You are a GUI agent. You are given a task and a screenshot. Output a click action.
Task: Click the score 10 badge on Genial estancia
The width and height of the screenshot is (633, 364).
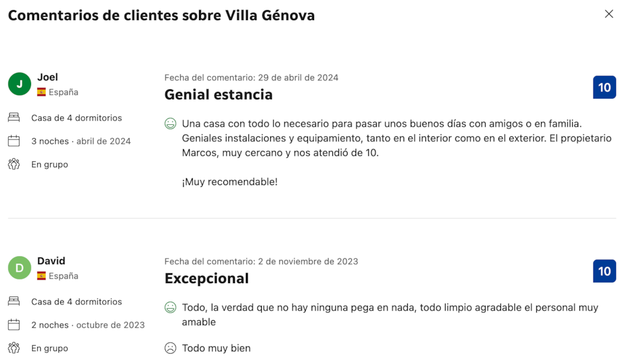604,87
